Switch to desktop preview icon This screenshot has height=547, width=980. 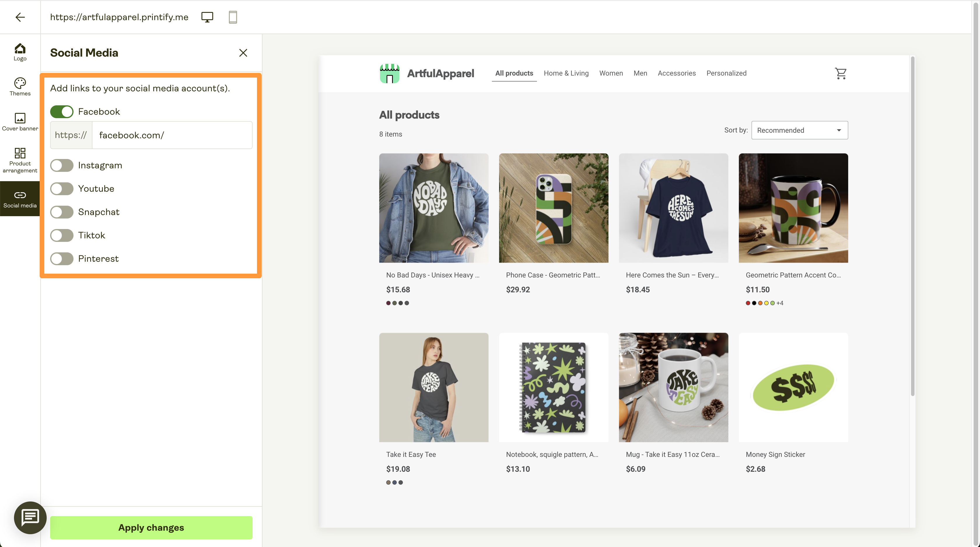pos(207,17)
